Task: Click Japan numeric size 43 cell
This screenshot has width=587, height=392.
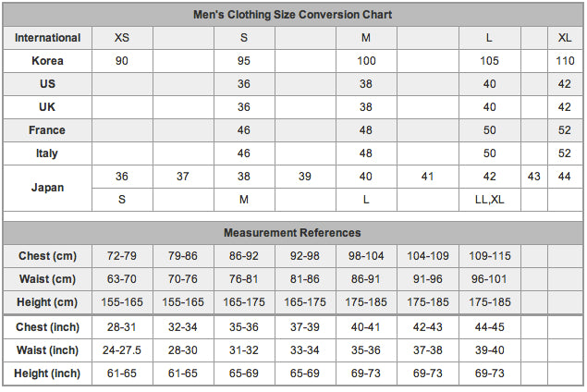Action: click(x=533, y=177)
